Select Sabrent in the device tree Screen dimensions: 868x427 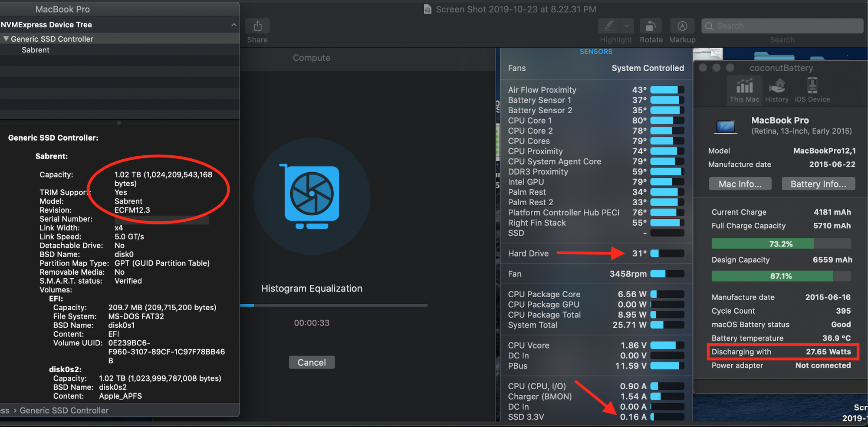pyautogui.click(x=36, y=50)
